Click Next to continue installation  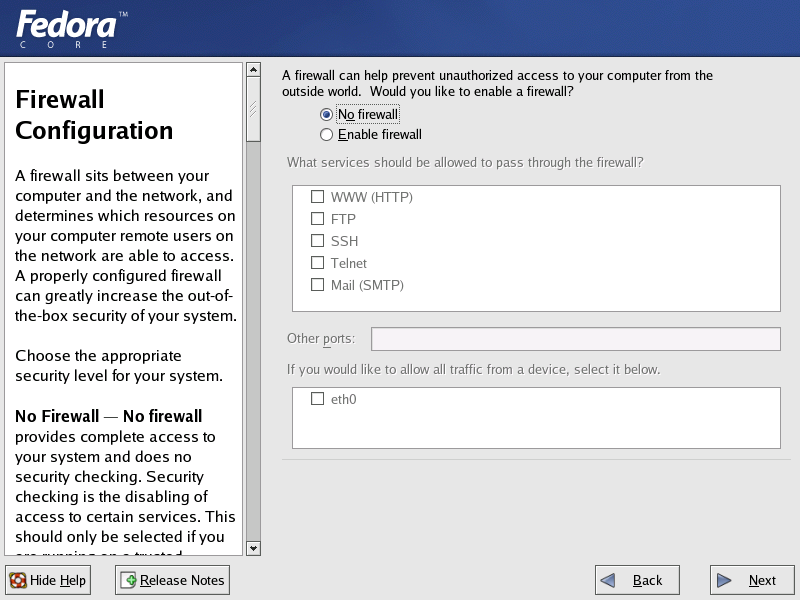(752, 581)
